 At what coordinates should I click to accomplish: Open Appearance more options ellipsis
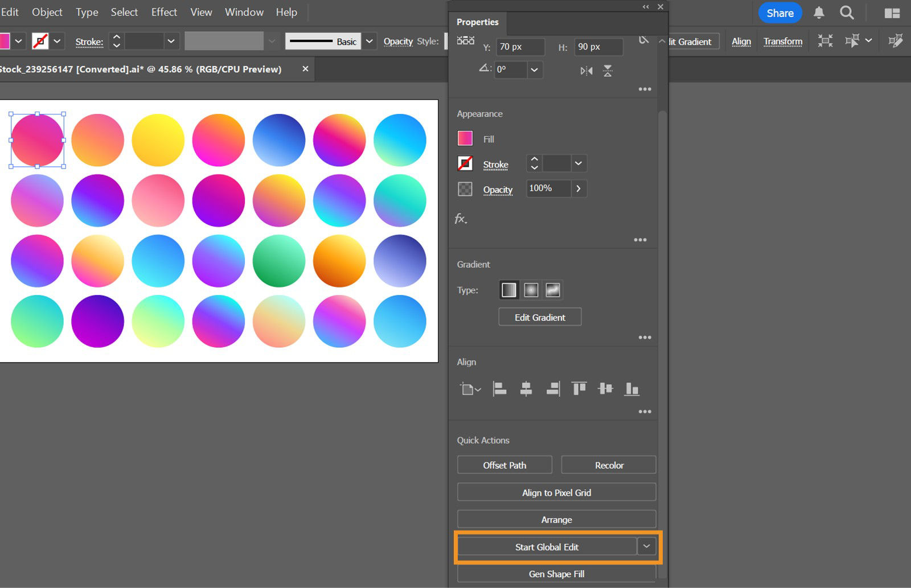coord(640,240)
